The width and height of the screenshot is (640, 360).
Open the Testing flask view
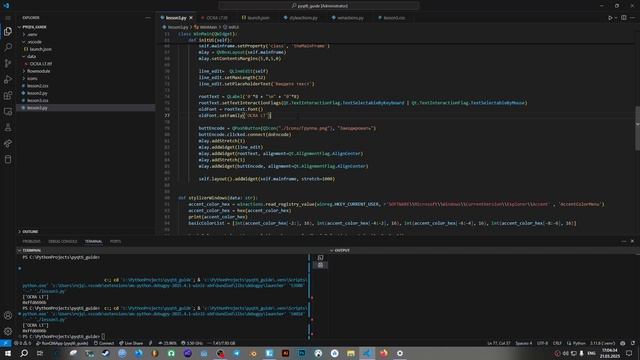8,127
